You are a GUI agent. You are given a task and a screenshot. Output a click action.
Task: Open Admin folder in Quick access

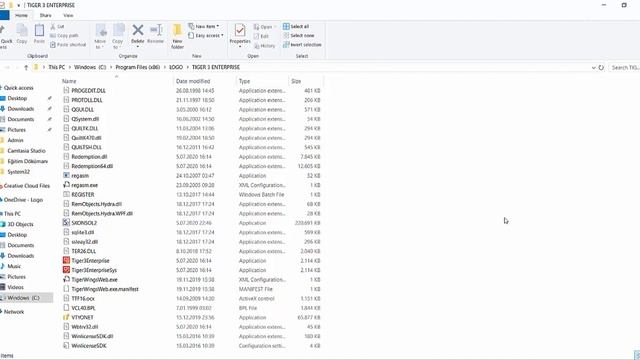point(15,140)
